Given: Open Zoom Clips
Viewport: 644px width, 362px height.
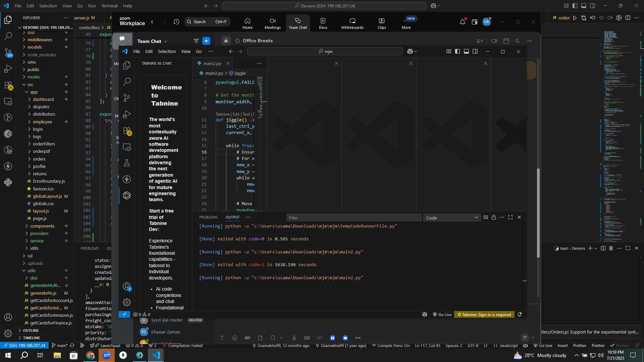Looking at the screenshot, I should coord(382,23).
